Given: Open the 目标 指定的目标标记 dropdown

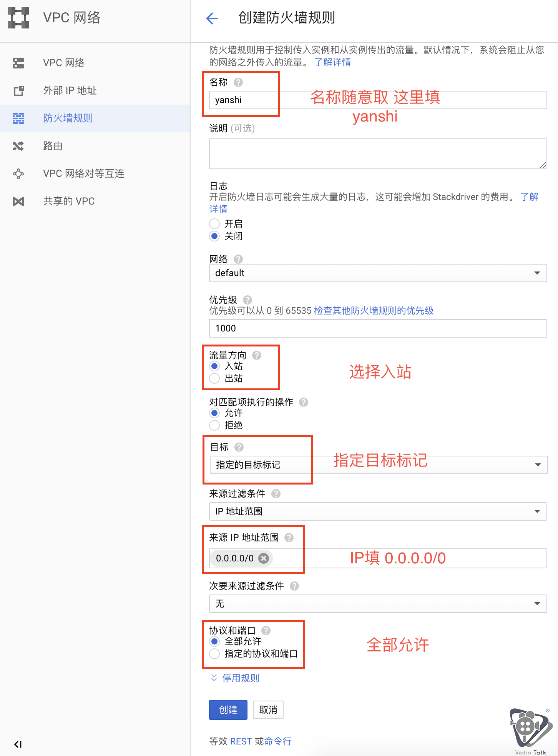Looking at the screenshot, I should (378, 465).
